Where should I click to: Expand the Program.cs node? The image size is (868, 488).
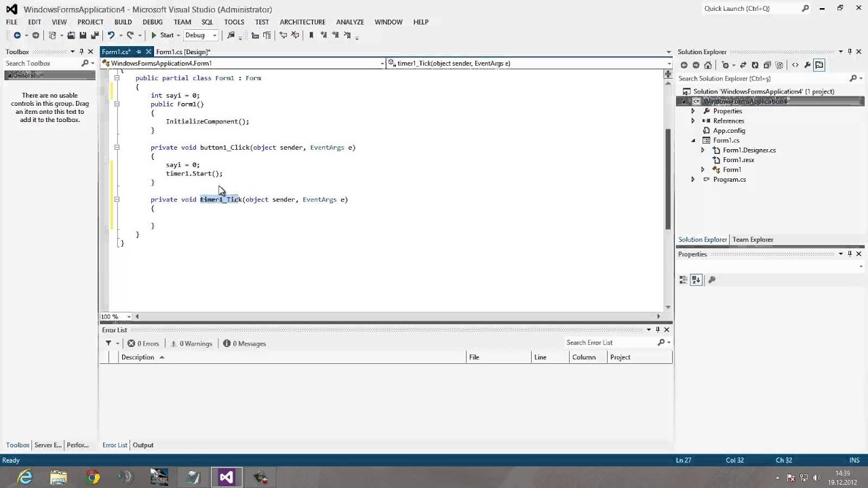(693, 180)
